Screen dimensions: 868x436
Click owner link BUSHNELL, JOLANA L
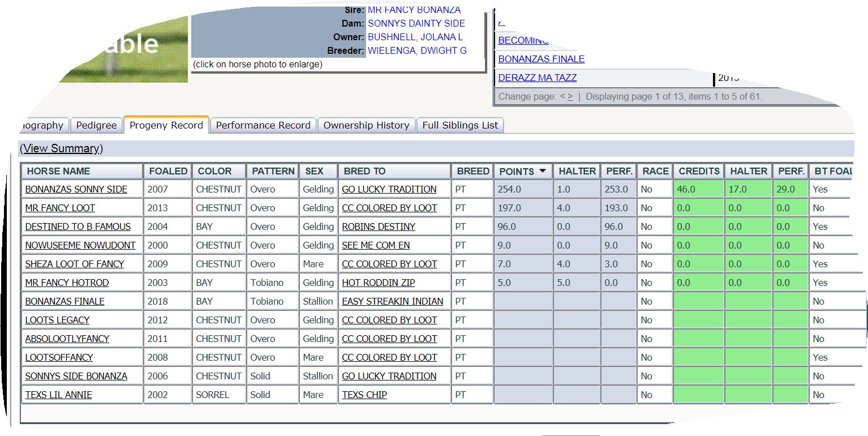pyautogui.click(x=415, y=37)
